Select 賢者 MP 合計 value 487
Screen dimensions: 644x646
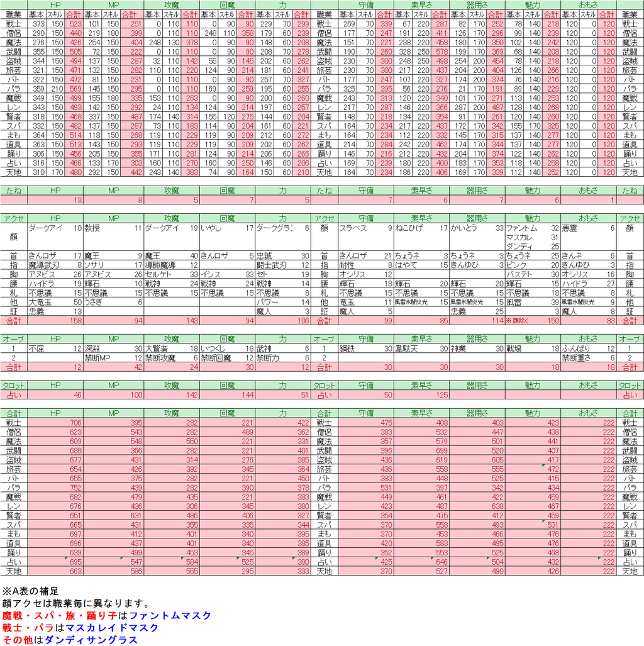[x=132, y=116]
